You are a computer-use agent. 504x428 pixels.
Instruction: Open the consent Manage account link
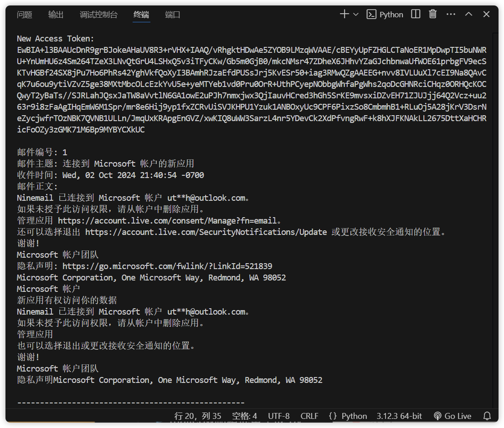click(x=167, y=221)
